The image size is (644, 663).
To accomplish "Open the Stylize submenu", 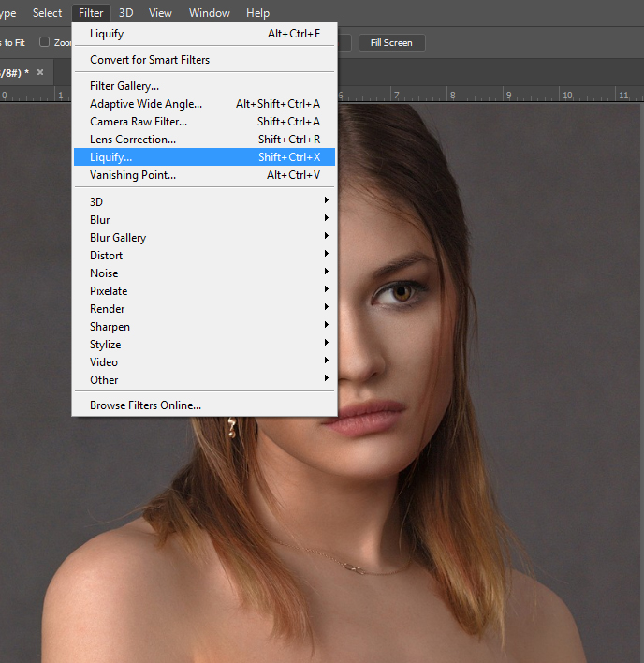I will click(105, 345).
